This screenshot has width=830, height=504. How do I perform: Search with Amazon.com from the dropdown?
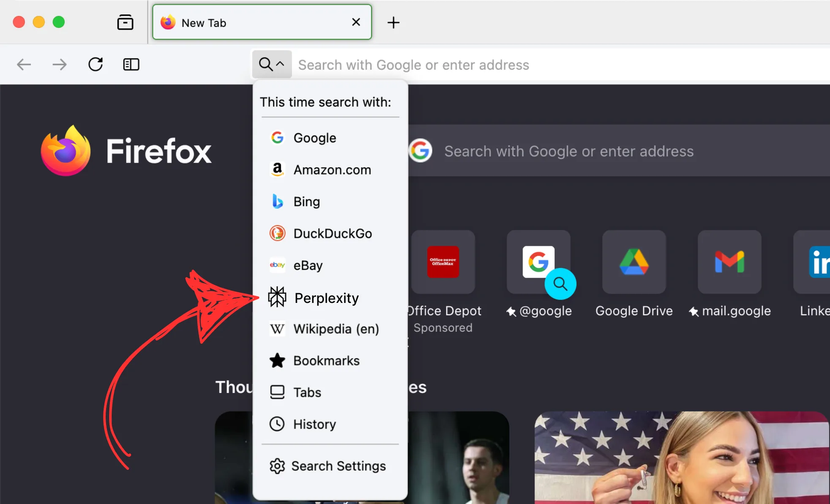pos(332,169)
